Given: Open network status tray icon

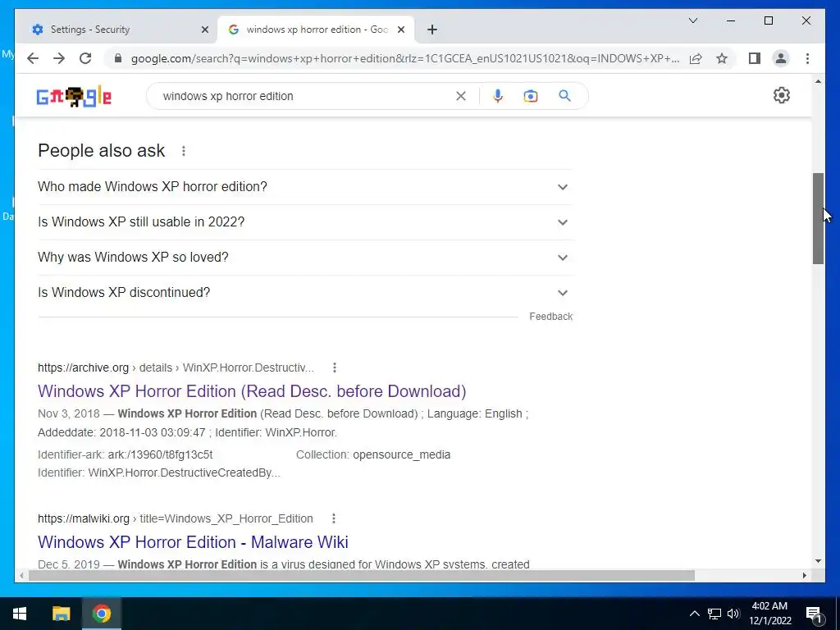Looking at the screenshot, I should [x=714, y=614].
